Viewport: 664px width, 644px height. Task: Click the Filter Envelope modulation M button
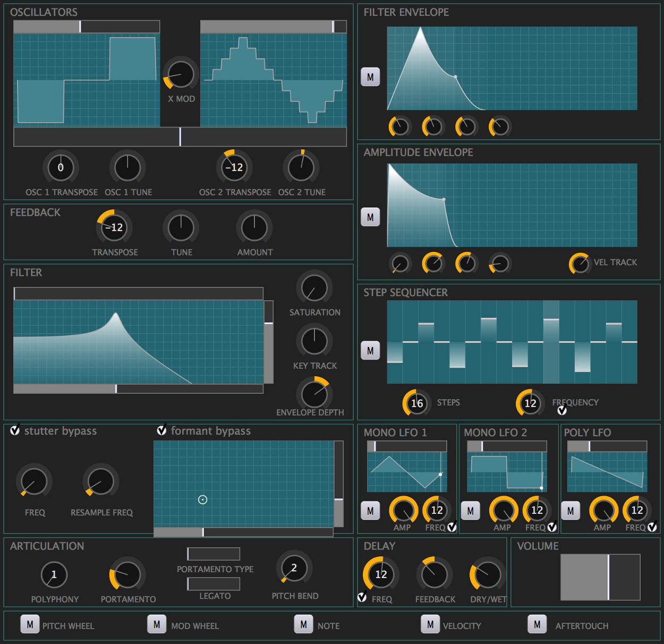[x=370, y=77]
